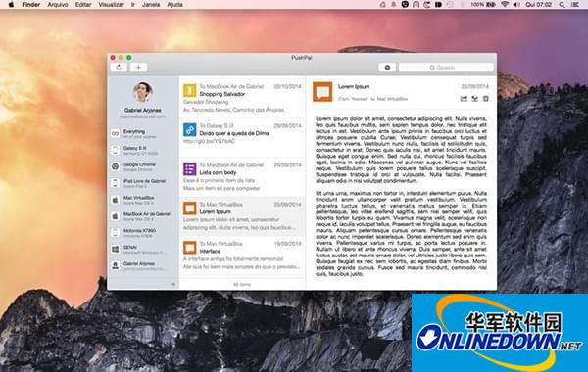Click the battery status in menu bar
The image size is (588, 372).
click(484, 5)
